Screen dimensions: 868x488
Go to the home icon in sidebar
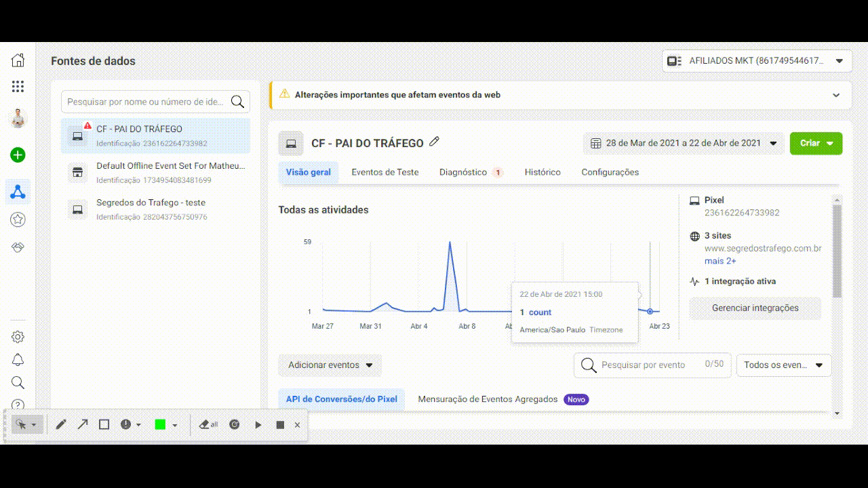pyautogui.click(x=18, y=60)
